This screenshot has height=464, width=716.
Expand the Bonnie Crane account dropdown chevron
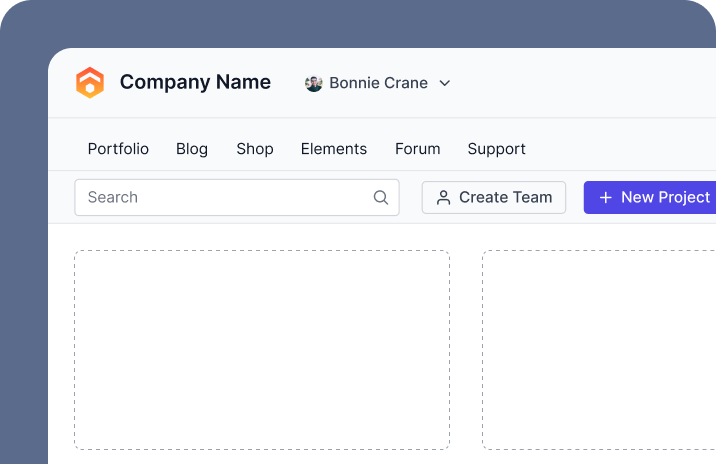pos(445,83)
